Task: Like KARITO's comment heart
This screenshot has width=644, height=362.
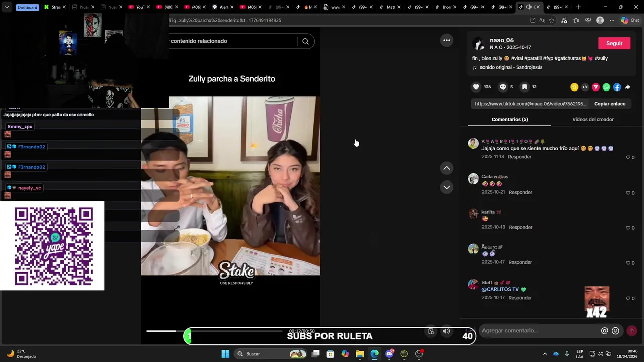Action: pos(628,157)
